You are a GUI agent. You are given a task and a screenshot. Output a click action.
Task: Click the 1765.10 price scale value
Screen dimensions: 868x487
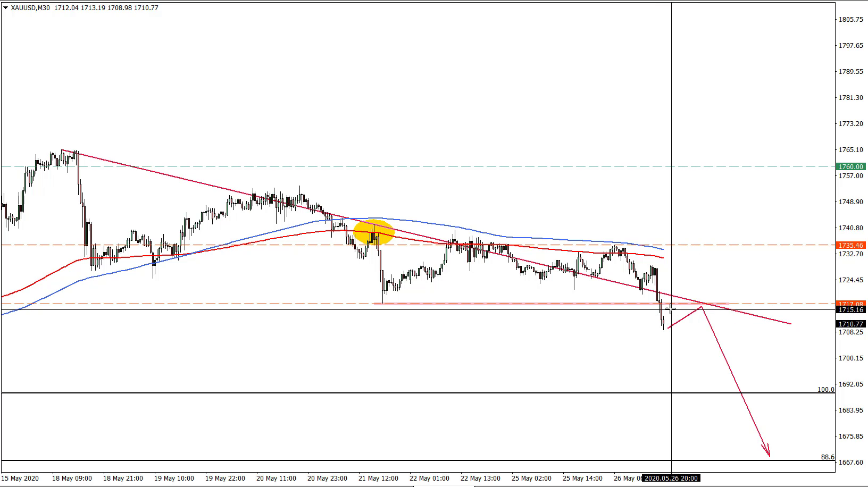pos(850,150)
